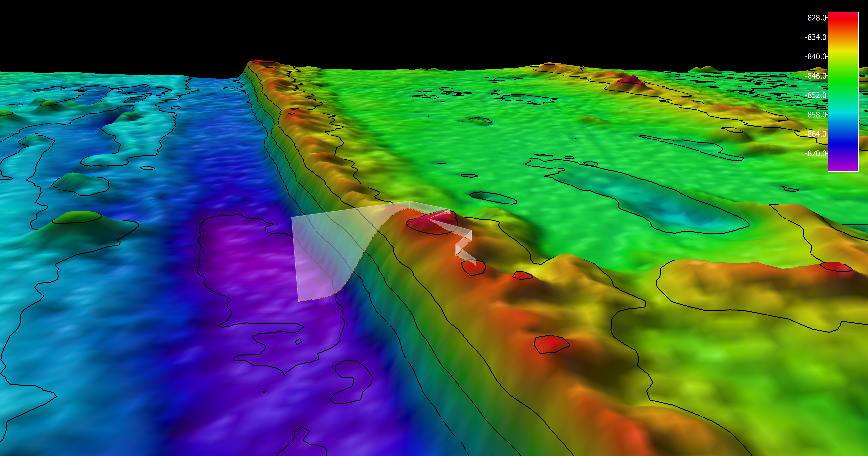
Task: Click the -864.0 legend label
Action: (x=816, y=134)
